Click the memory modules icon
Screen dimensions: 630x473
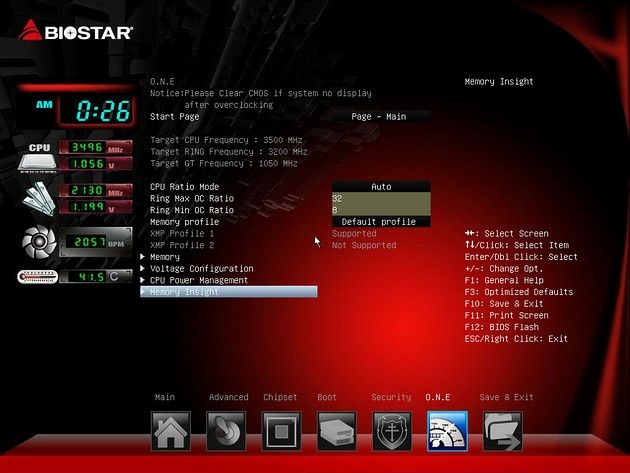(39, 199)
